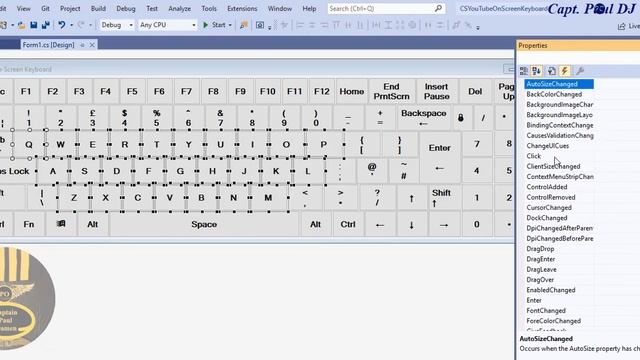Click the Find in Files toolbar icon
Screen dimensions: 640x360
click(244, 25)
